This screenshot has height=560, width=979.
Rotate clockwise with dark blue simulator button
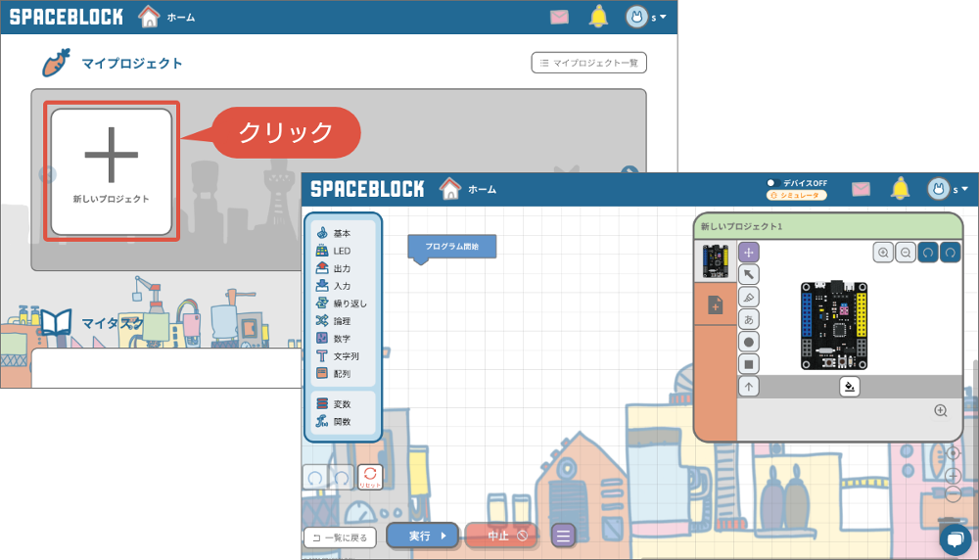(x=951, y=253)
